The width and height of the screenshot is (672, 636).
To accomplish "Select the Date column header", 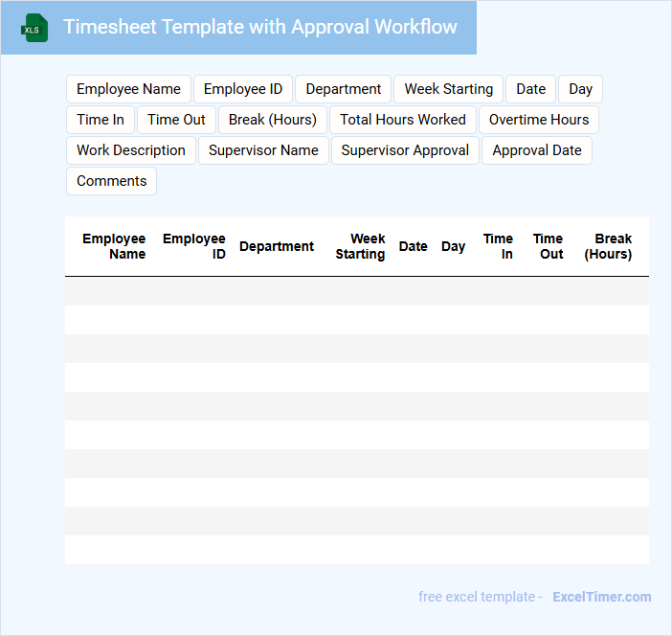I will pos(414,246).
